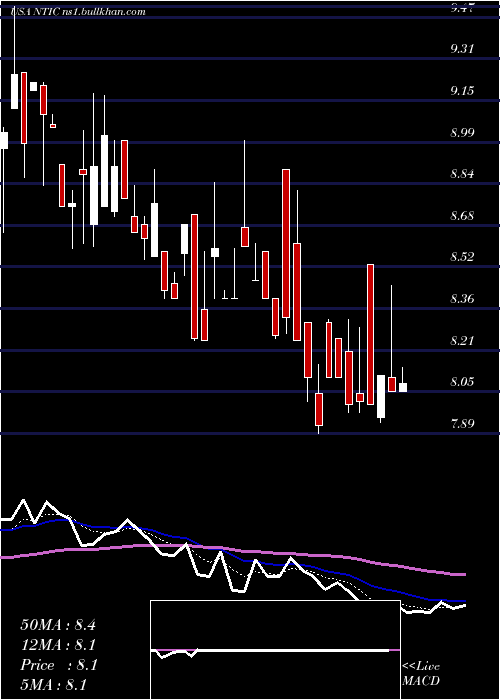
Task: Click the last white candlestick on chart
Action: pyautogui.click(x=403, y=388)
